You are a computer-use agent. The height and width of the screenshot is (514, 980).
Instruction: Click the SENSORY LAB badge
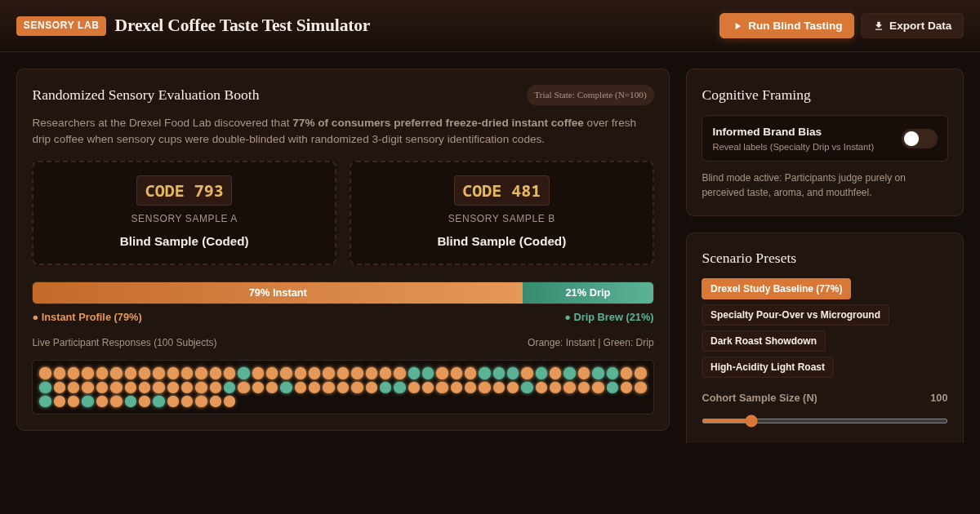61,26
